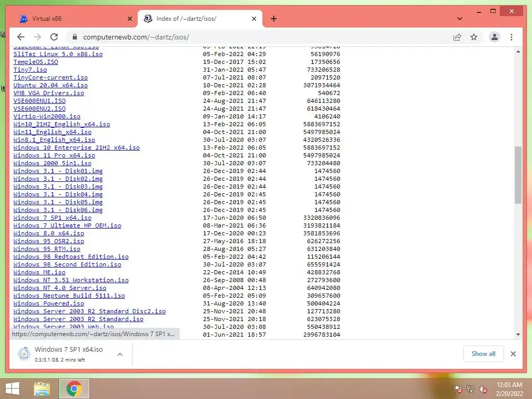532x399 pixels.
Task: Click Windows_8.0_x64.iso link
Action: 49,233
